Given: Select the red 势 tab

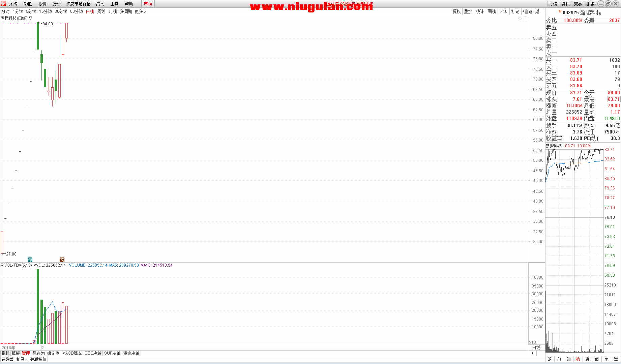Looking at the screenshot, I should 578,359.
